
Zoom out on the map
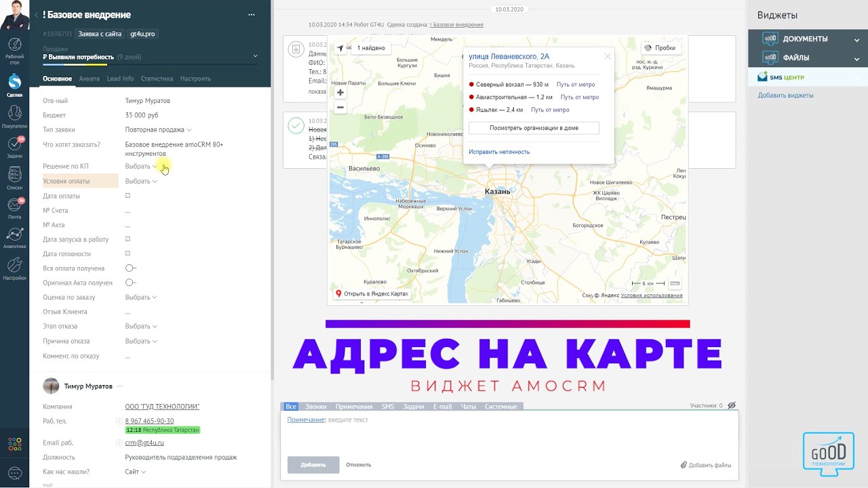click(x=340, y=107)
